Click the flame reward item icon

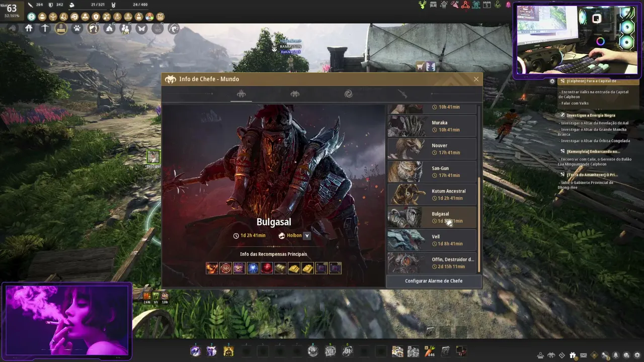212,268
